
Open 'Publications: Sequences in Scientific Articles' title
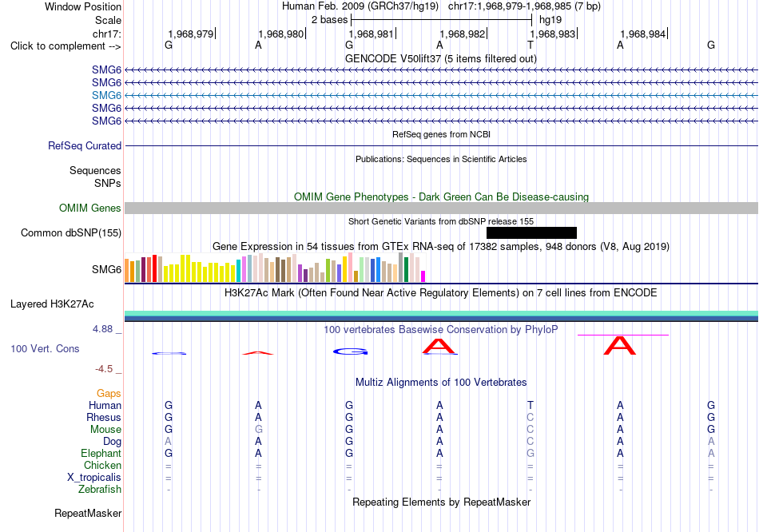pos(441,159)
